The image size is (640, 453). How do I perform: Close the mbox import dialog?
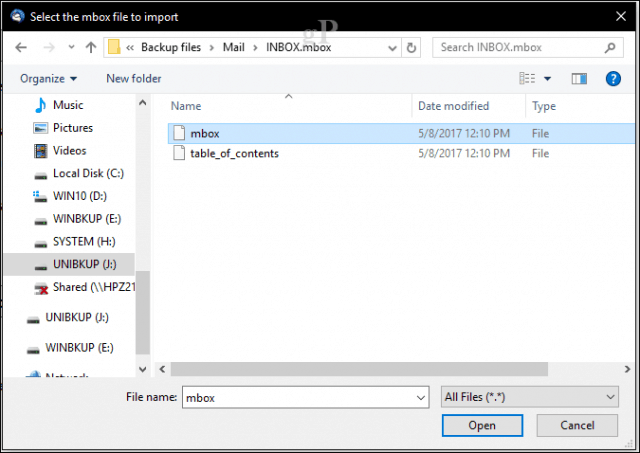[621, 16]
